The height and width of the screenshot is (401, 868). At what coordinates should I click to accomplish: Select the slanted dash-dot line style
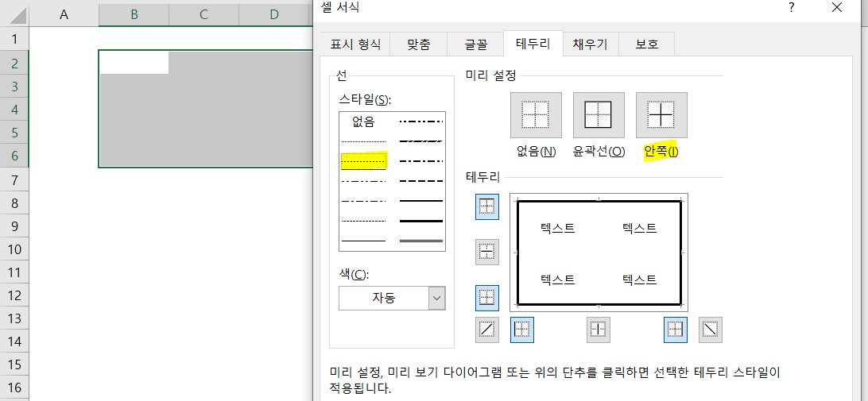tap(421, 141)
